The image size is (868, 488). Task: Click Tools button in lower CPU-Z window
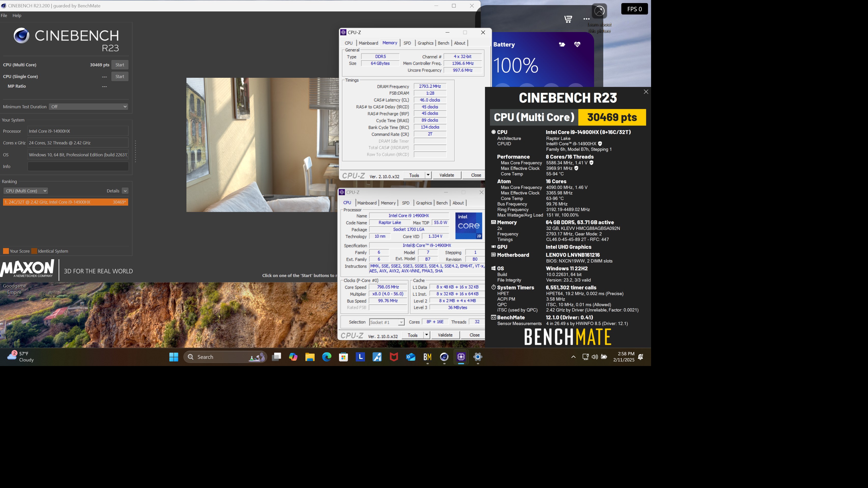(413, 335)
